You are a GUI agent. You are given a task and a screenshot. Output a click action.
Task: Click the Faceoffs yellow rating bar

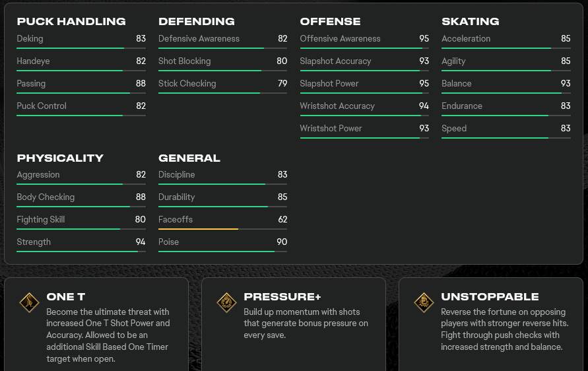tap(223, 229)
